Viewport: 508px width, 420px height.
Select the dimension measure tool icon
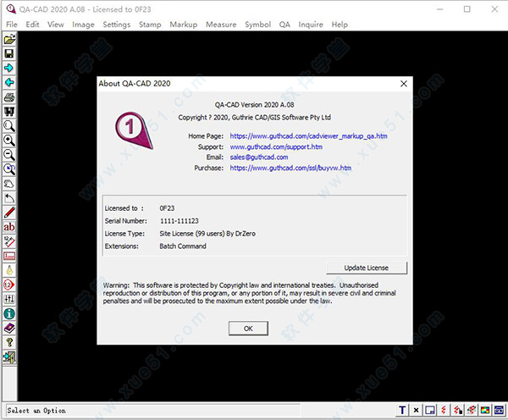(9, 241)
